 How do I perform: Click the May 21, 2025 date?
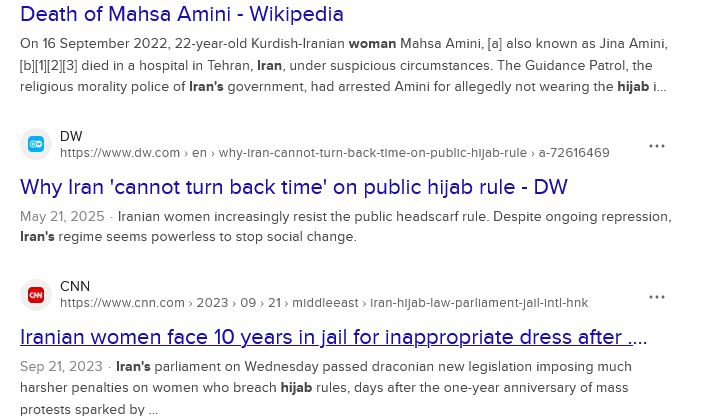[61, 217]
